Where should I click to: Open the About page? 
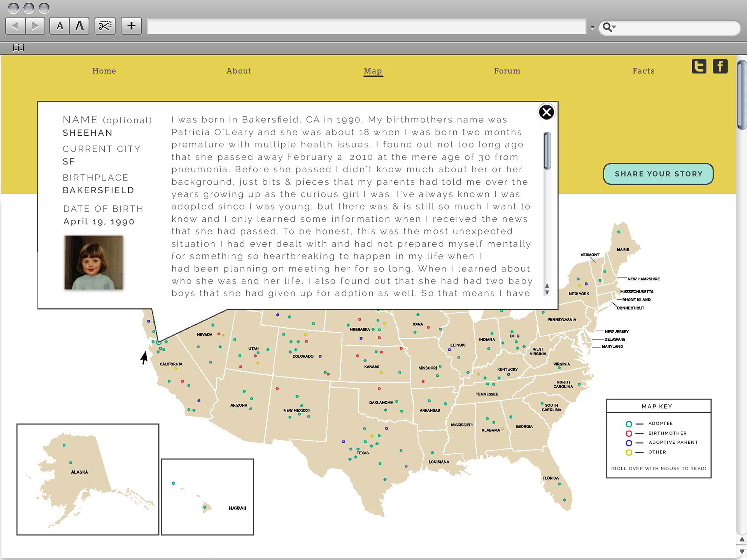click(238, 71)
